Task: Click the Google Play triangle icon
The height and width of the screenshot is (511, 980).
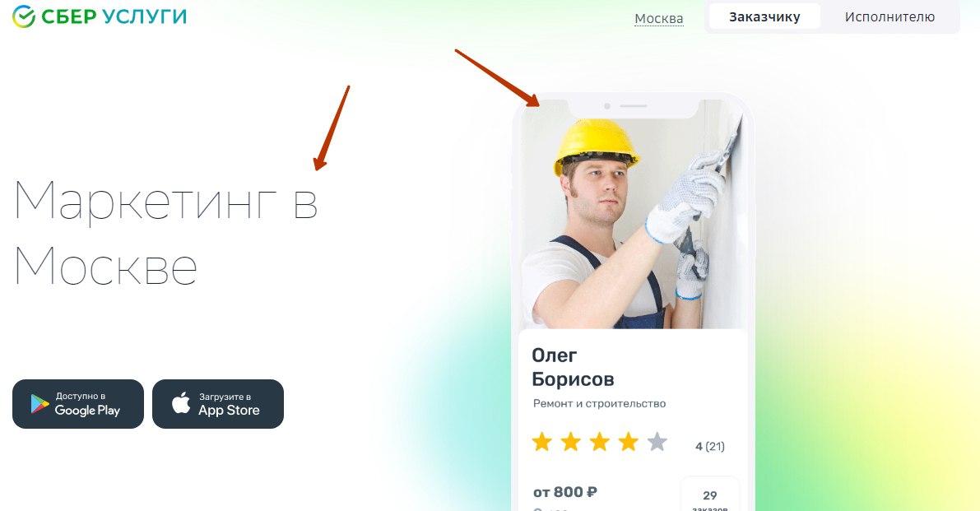Action: click(x=40, y=404)
